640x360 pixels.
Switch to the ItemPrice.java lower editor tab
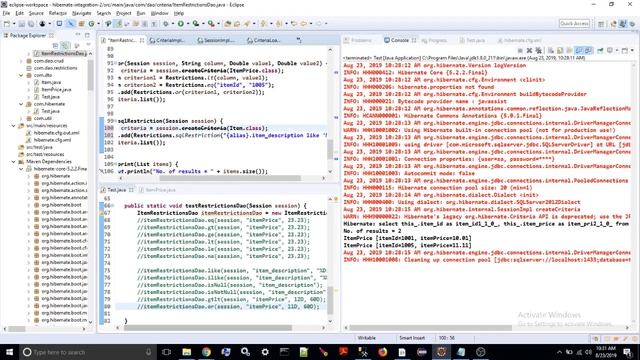coord(157,190)
